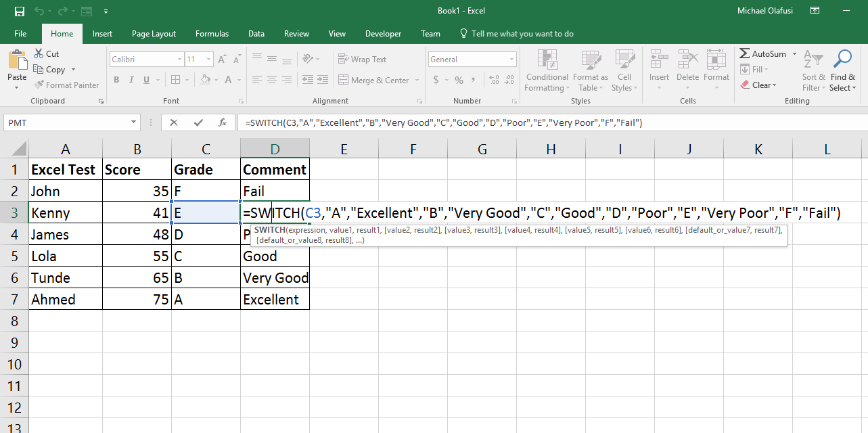Click the AutoSum sigma icon
Image resolution: width=868 pixels, height=433 pixels.
click(745, 53)
